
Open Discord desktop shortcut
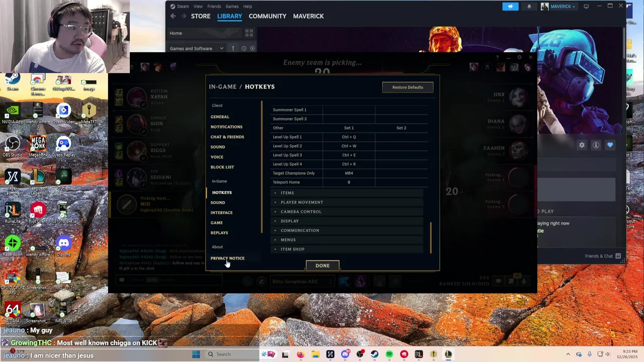63,246
